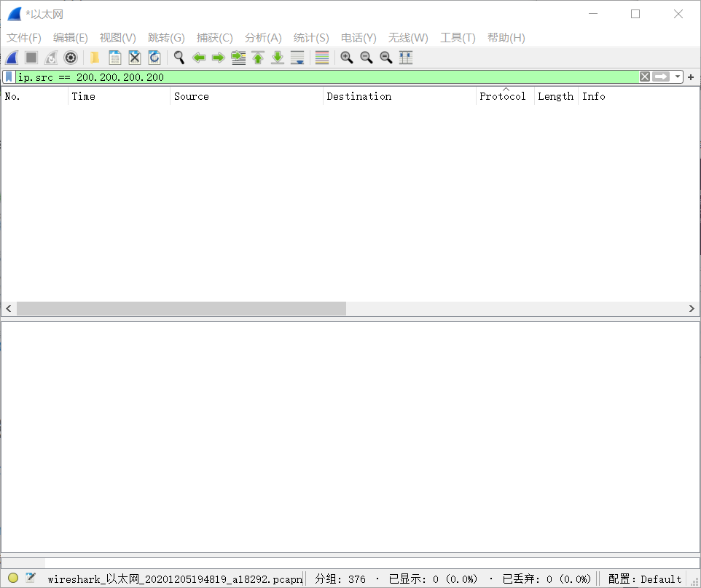Click into the display filter field
This screenshot has width=701, height=588.
[327, 77]
